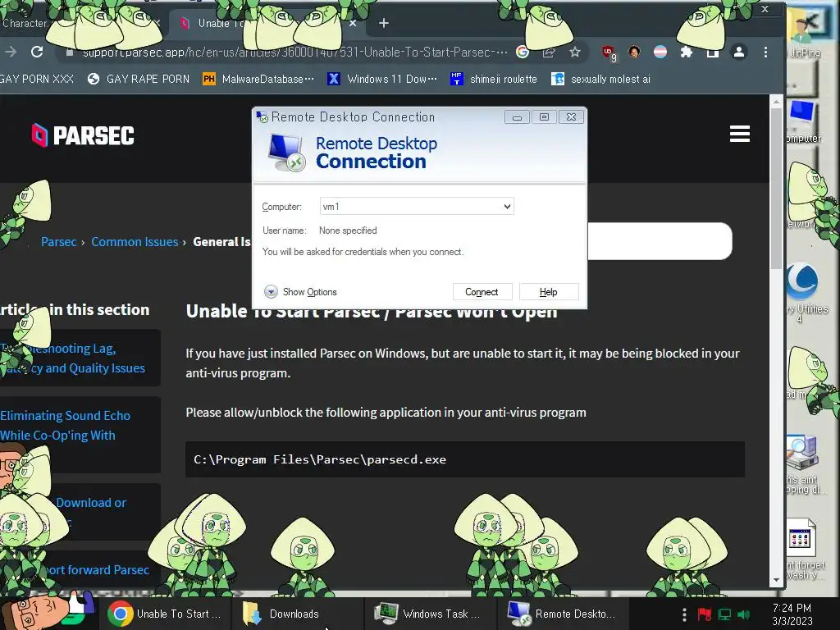Open the Extensions puzzle menu
Viewport: 840px width, 630px height.
tap(687, 52)
